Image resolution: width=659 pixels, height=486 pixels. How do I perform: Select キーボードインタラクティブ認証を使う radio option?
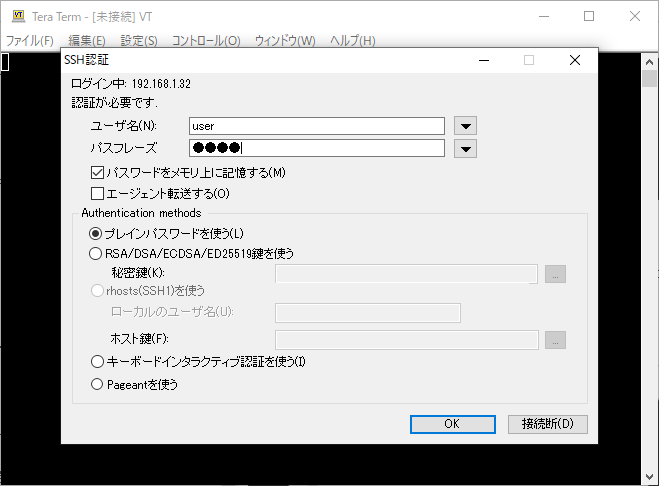coord(97,362)
